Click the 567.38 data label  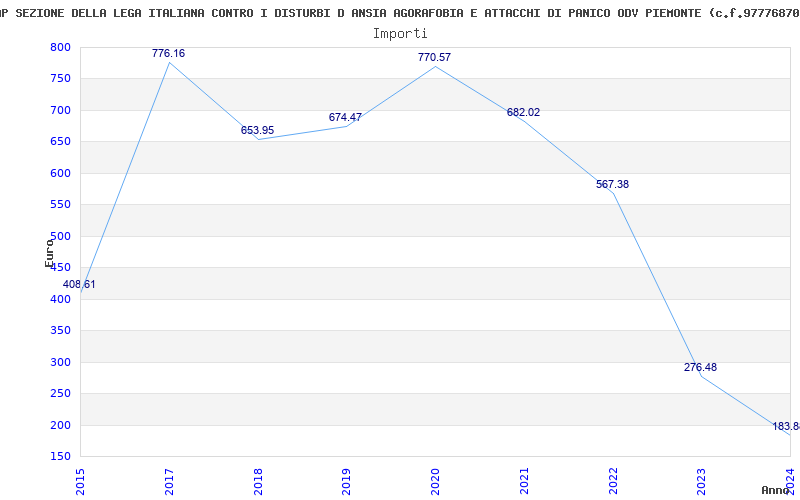tap(612, 184)
